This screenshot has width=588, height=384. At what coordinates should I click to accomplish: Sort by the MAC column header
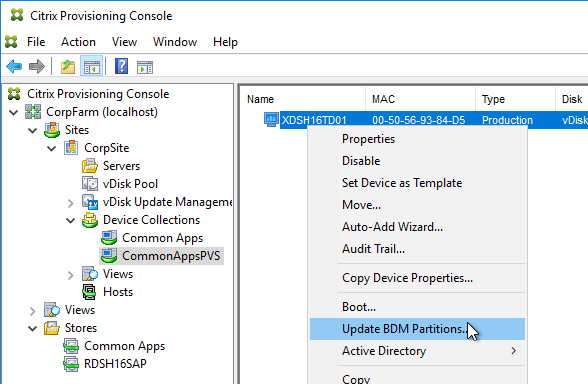coord(420,99)
